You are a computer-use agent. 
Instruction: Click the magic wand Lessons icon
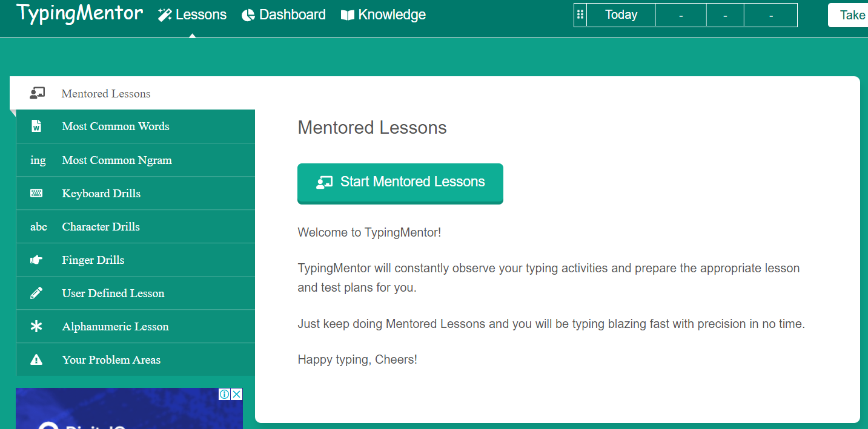pyautogui.click(x=165, y=15)
